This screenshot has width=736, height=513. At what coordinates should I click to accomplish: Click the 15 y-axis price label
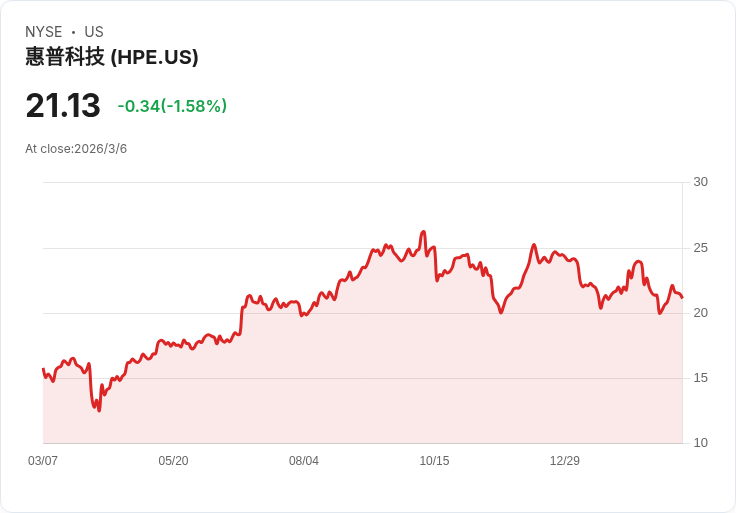tap(700, 378)
